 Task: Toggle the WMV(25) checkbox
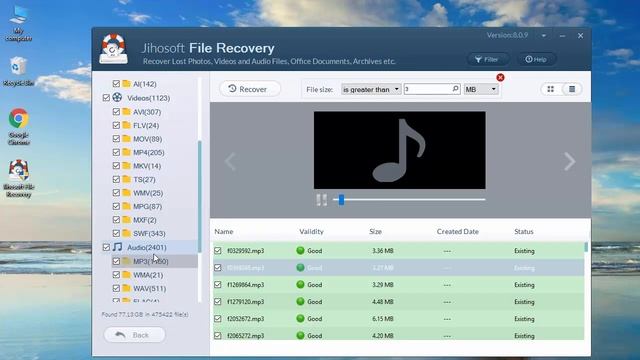[116, 193]
